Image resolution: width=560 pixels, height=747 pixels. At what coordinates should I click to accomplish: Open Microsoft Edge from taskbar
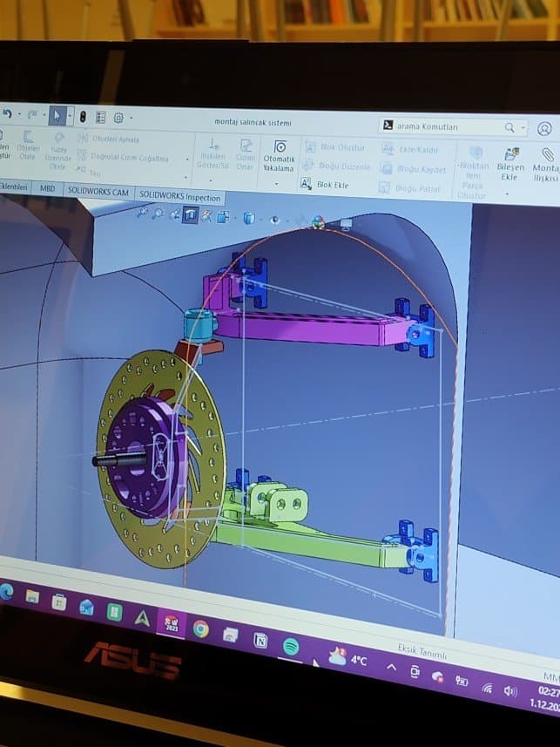(6, 592)
